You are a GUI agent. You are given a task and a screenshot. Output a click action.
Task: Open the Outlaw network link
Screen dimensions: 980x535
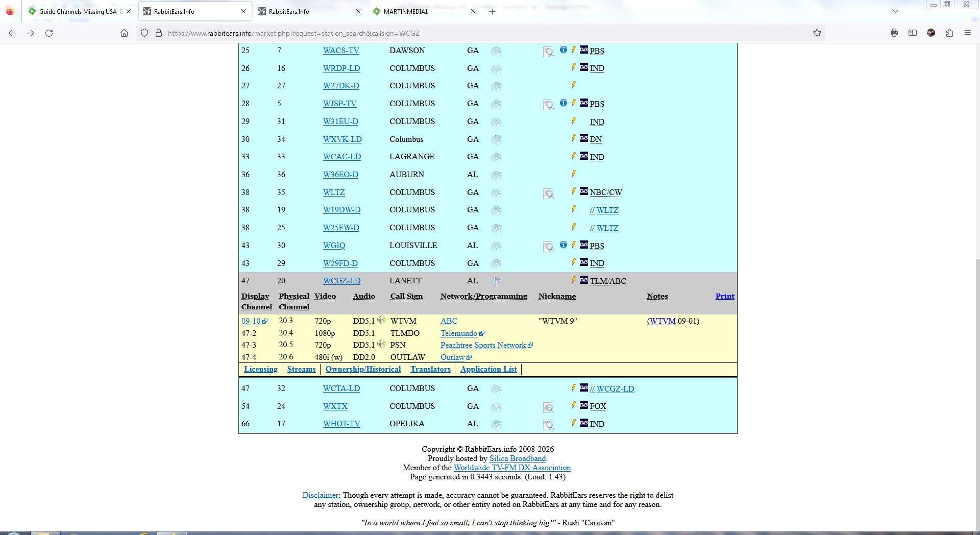coord(456,357)
